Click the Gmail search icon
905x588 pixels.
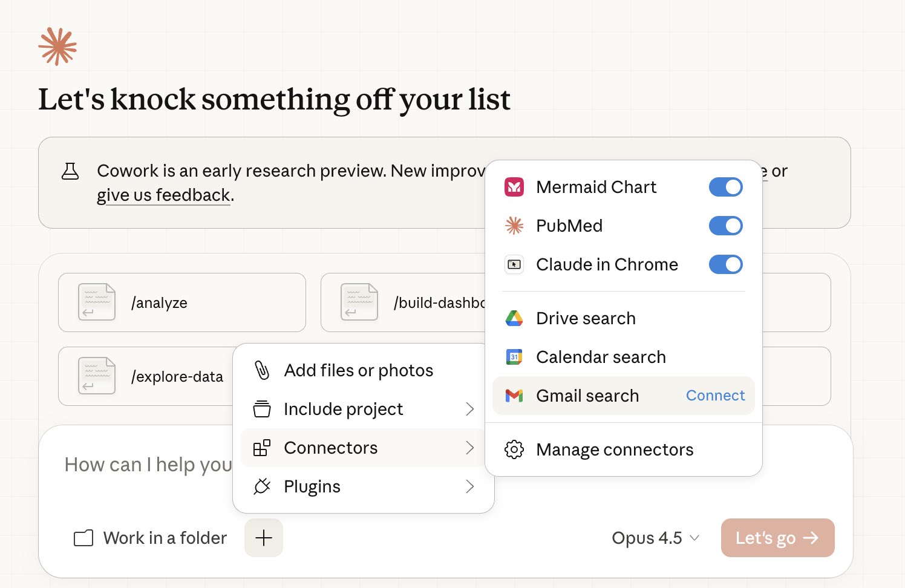514,396
